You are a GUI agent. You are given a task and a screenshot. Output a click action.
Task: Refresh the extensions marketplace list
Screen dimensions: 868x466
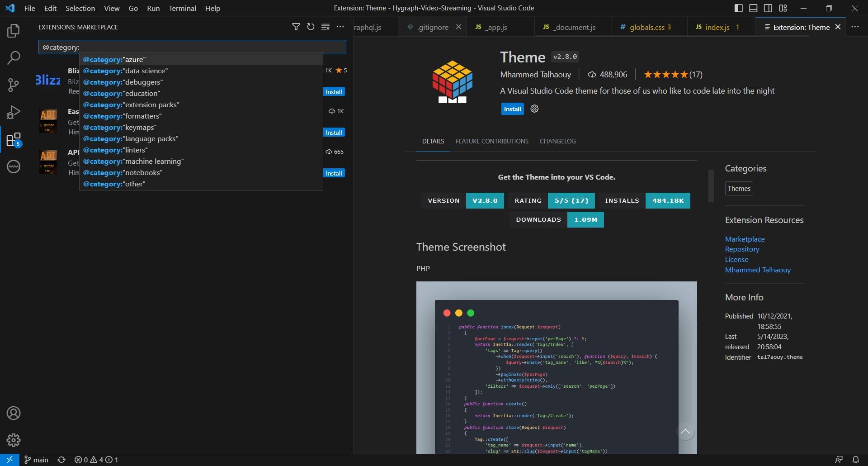311,27
